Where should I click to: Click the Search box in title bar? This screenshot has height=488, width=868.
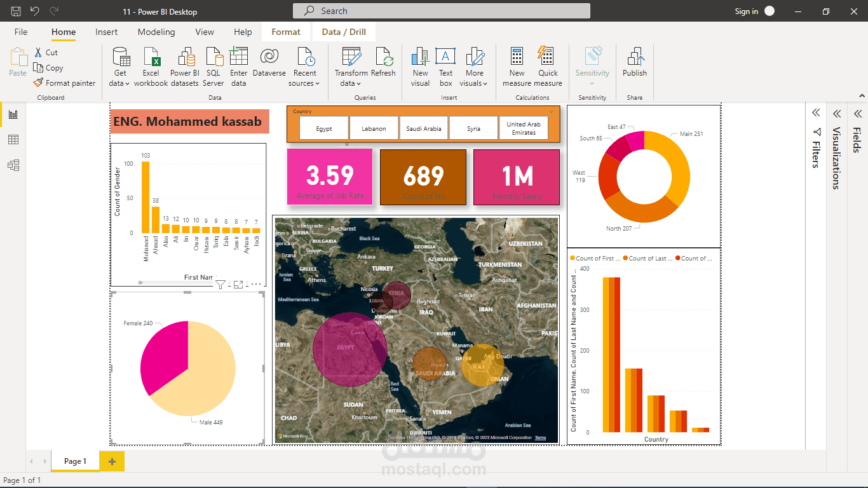(441, 11)
